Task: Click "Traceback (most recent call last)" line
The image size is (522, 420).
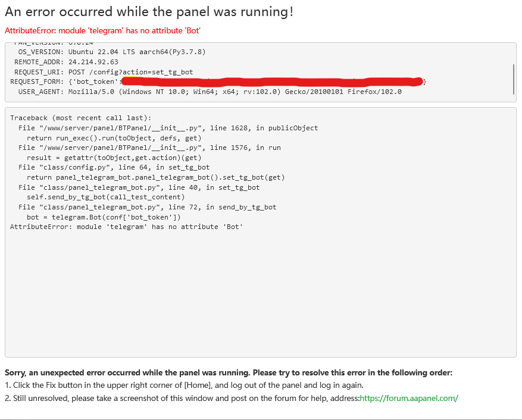Action: (x=81, y=118)
